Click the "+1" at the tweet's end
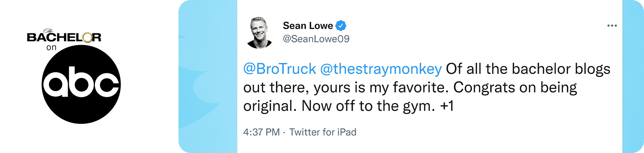 447,106
